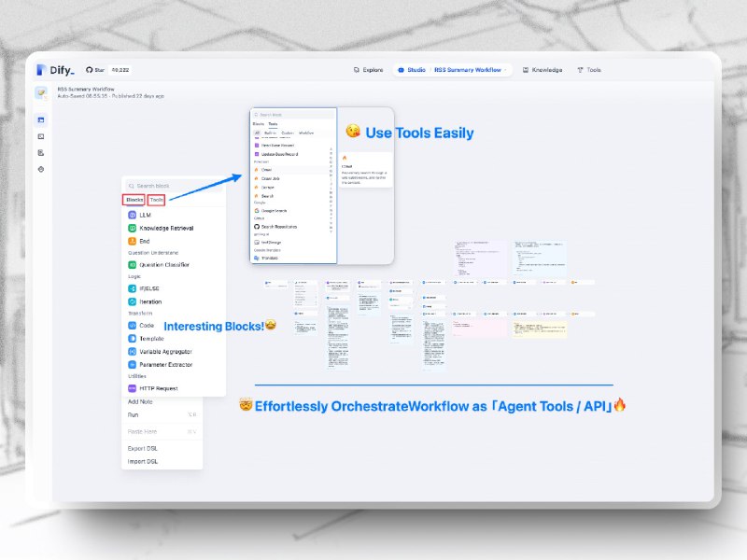Screen dimensions: 747x560
Task: Click the alphabet index strip in tools inset
Action: click(x=331, y=190)
